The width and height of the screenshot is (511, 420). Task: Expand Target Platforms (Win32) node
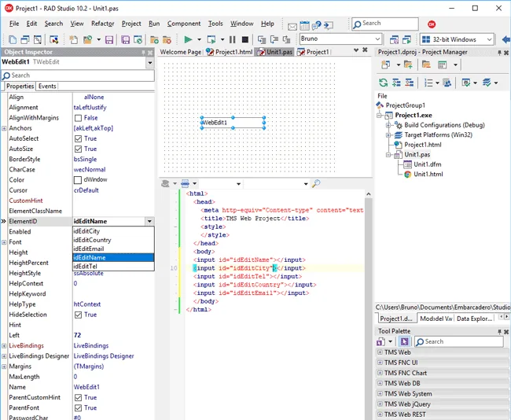pyautogui.click(x=388, y=134)
